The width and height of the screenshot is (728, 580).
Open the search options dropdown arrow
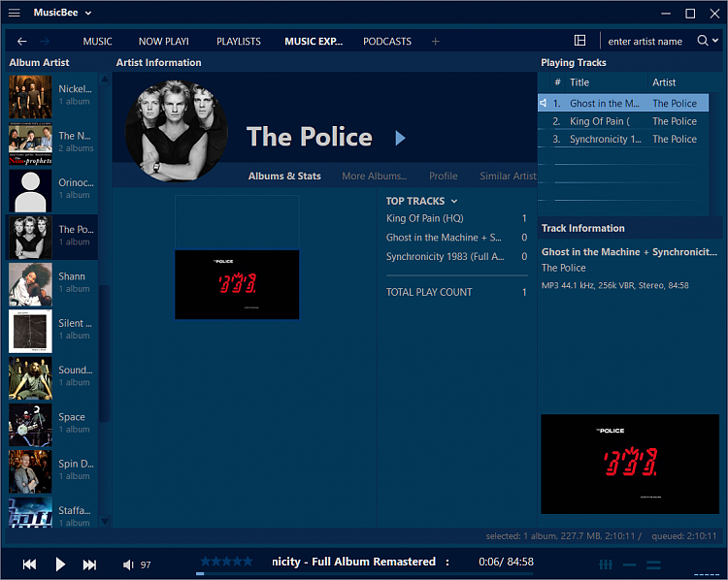pos(715,41)
